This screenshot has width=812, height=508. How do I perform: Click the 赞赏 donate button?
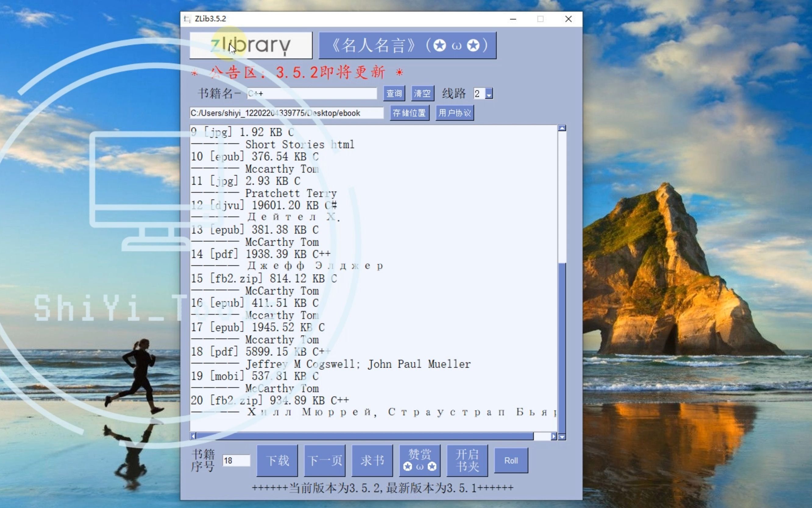pyautogui.click(x=420, y=460)
